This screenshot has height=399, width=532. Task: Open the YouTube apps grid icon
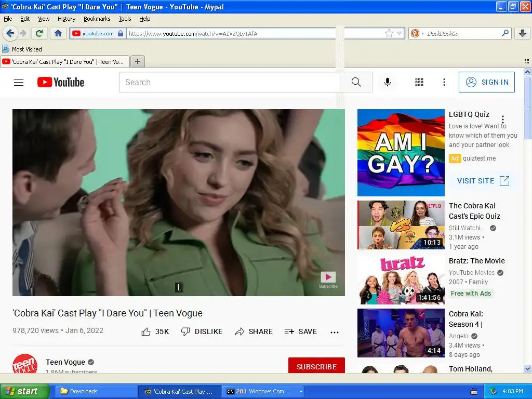(x=419, y=82)
